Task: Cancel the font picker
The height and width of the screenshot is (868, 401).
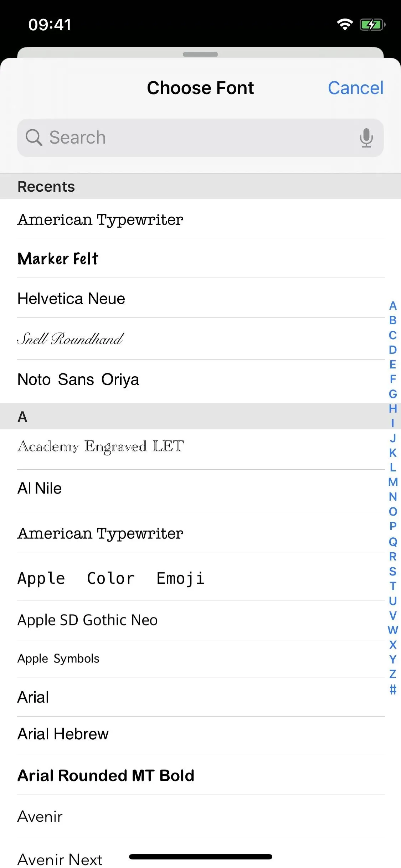Action: pyautogui.click(x=355, y=88)
